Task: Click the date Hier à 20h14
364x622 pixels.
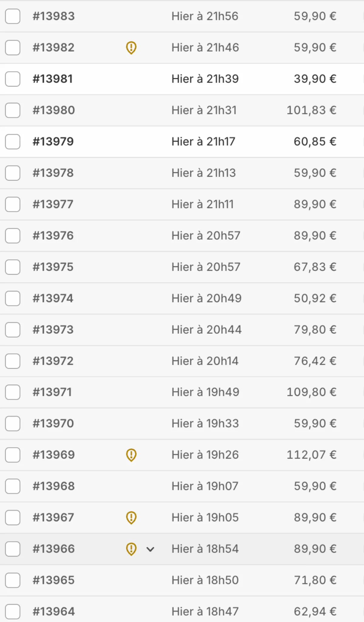Action: point(205,361)
